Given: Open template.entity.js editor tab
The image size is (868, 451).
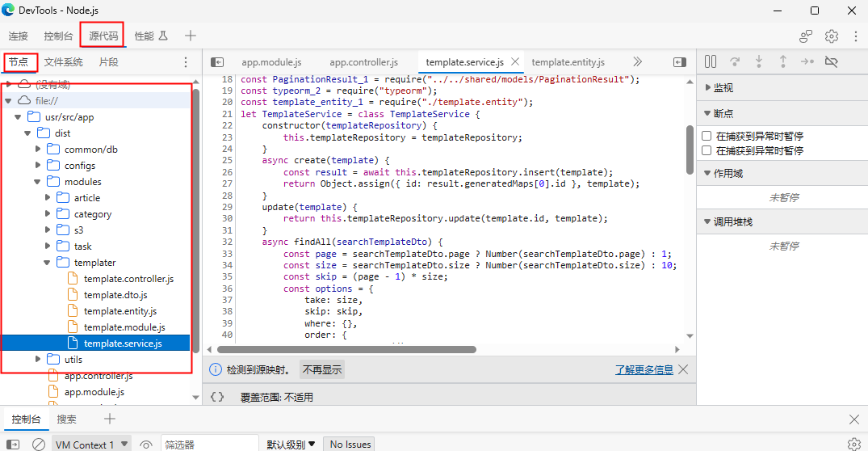Looking at the screenshot, I should click(x=568, y=62).
